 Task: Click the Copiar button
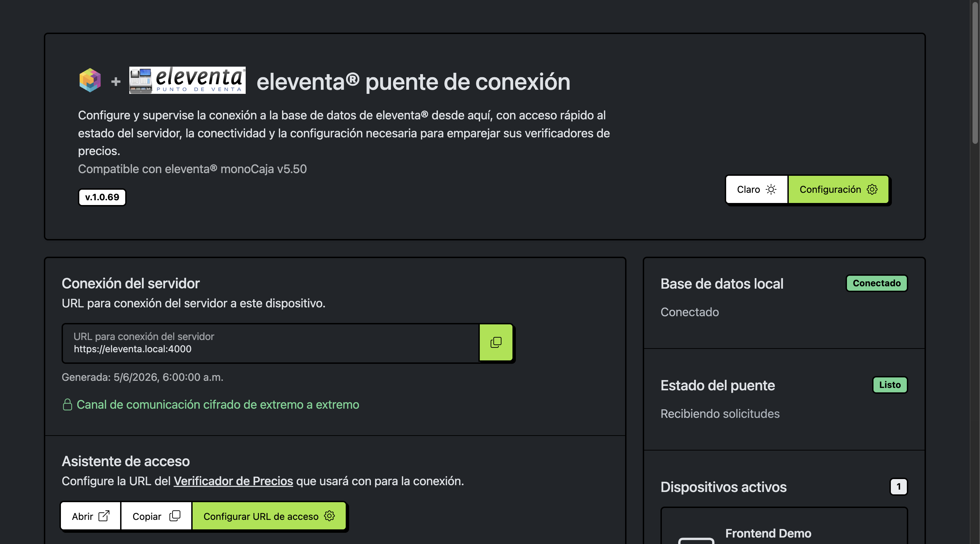[156, 516]
